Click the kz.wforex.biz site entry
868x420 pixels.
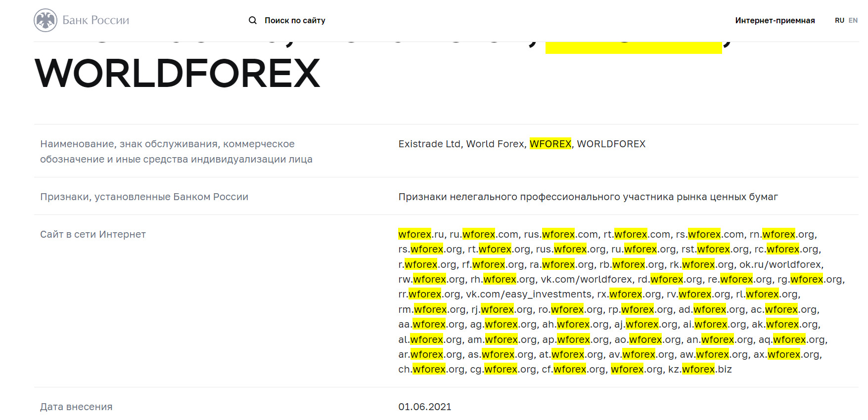pos(700,369)
